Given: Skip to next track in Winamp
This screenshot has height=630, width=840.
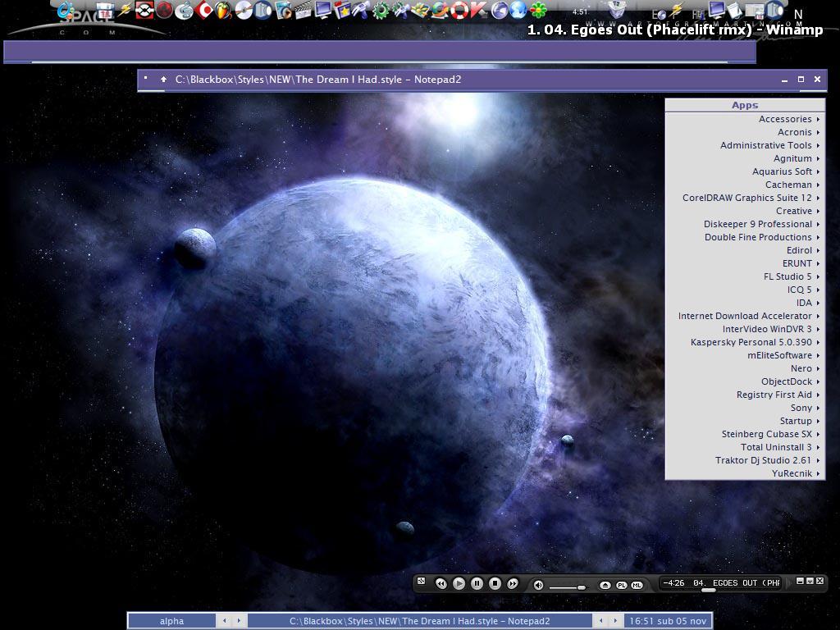Looking at the screenshot, I should [513, 583].
